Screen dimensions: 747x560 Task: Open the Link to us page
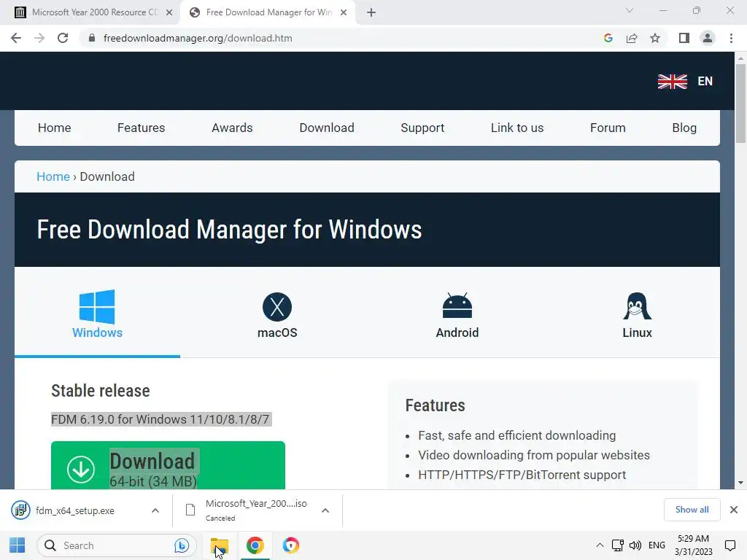click(517, 128)
